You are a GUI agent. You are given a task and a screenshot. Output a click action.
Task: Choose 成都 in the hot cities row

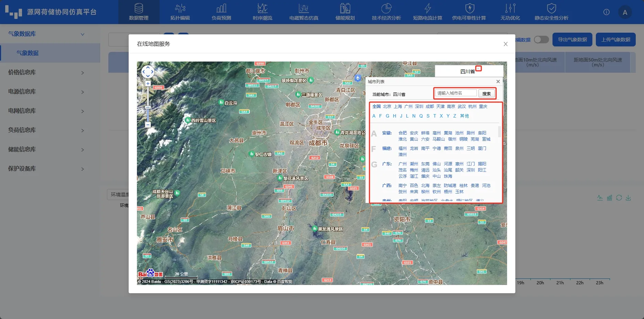pos(430,107)
